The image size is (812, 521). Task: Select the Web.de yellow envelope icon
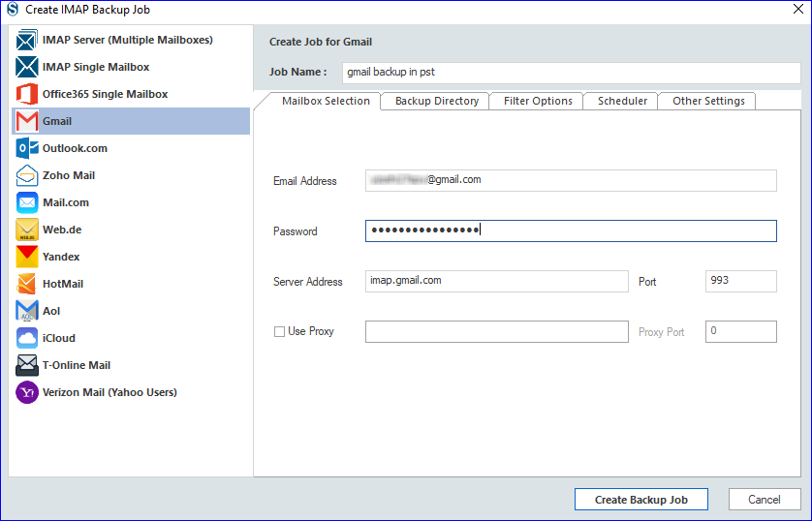(x=26, y=230)
